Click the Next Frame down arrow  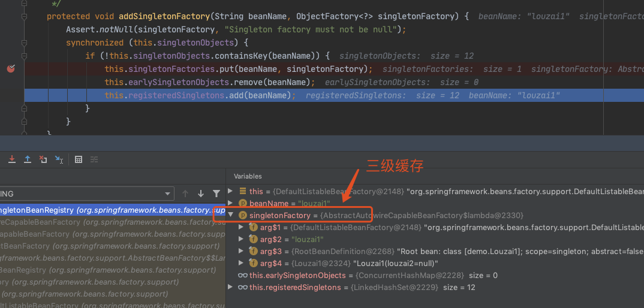point(201,194)
